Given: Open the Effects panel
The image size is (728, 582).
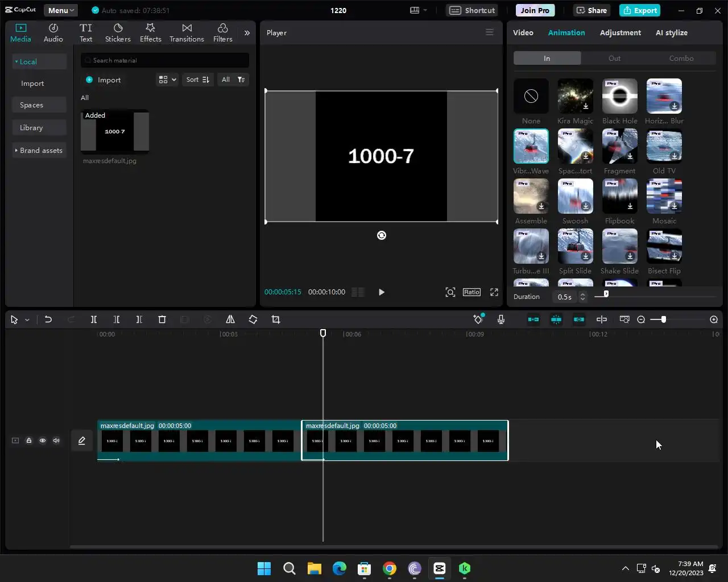Looking at the screenshot, I should click(151, 33).
